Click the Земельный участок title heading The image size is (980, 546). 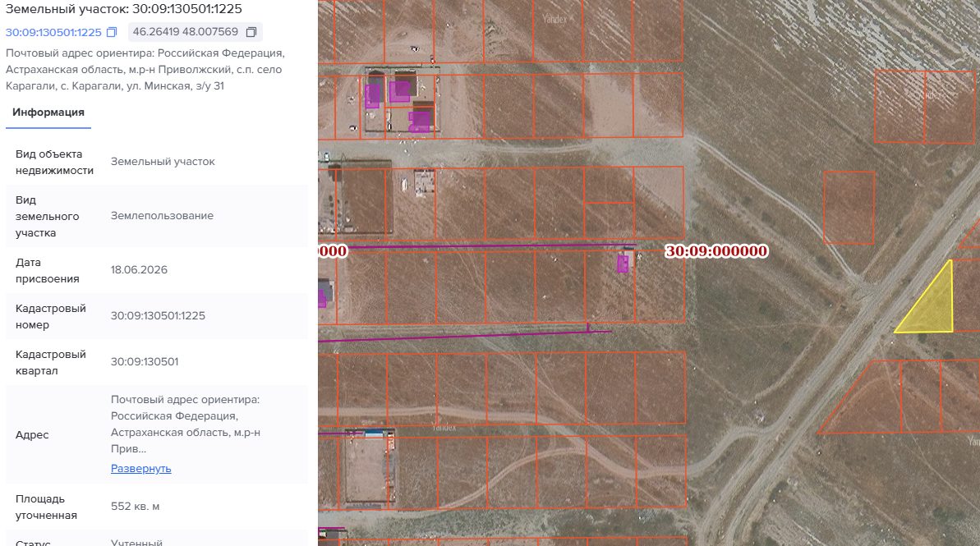pos(124,9)
